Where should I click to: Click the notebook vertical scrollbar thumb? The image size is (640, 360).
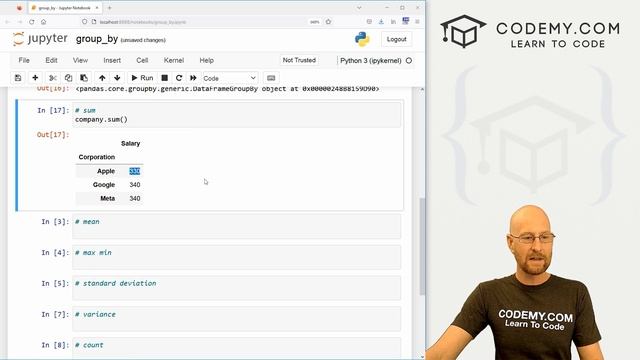422,246
